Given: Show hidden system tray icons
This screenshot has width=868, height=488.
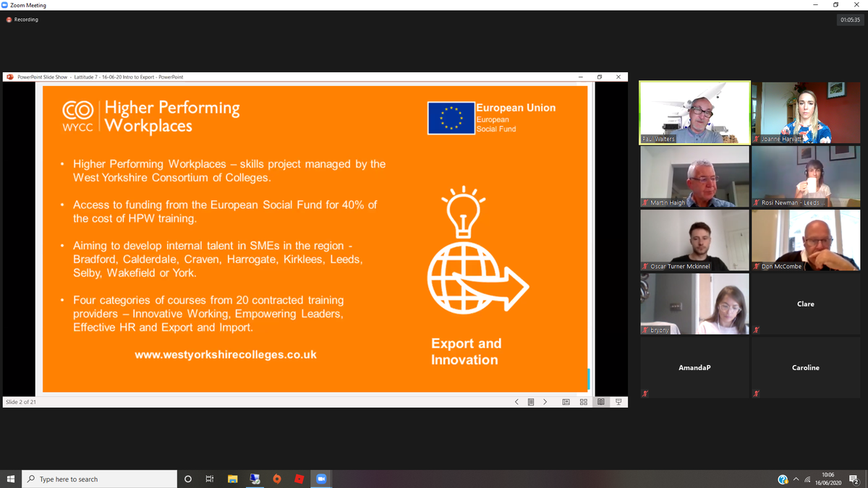Looking at the screenshot, I should pos(796,479).
